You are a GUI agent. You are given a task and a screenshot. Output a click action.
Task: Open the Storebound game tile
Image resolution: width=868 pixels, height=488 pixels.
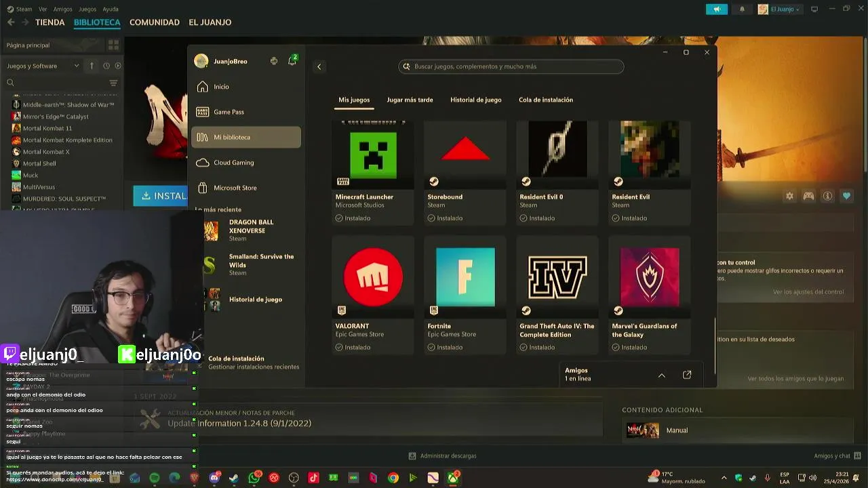click(465, 173)
